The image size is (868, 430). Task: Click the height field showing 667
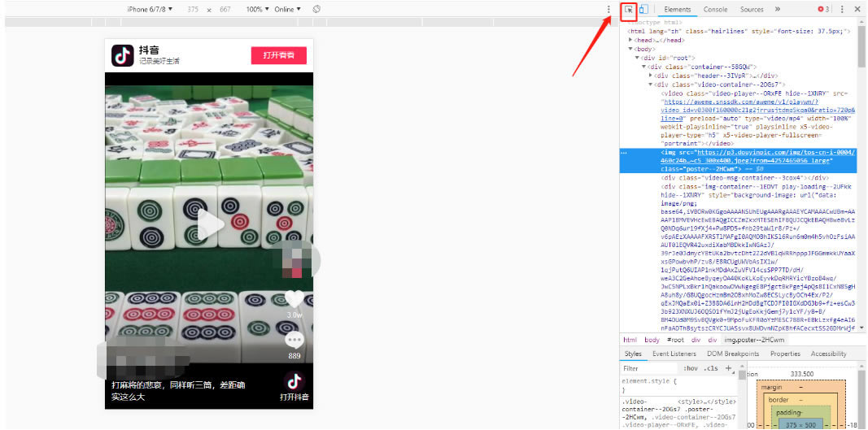(x=225, y=10)
